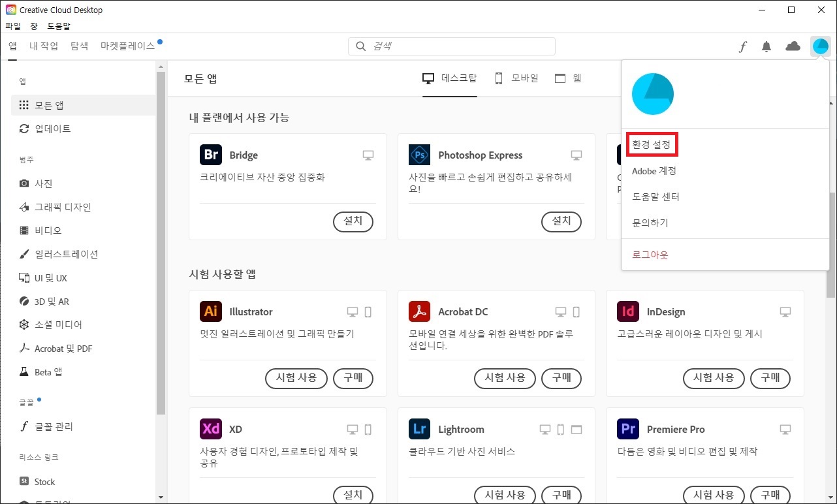The height and width of the screenshot is (504, 837).
Task: Click the Bridge app icon
Action: [x=211, y=155]
